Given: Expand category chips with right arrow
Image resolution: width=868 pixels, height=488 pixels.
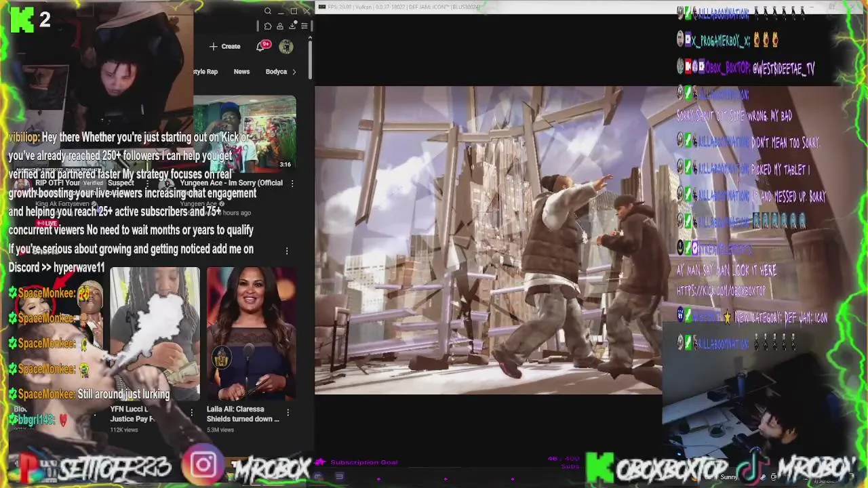Looking at the screenshot, I should [294, 71].
